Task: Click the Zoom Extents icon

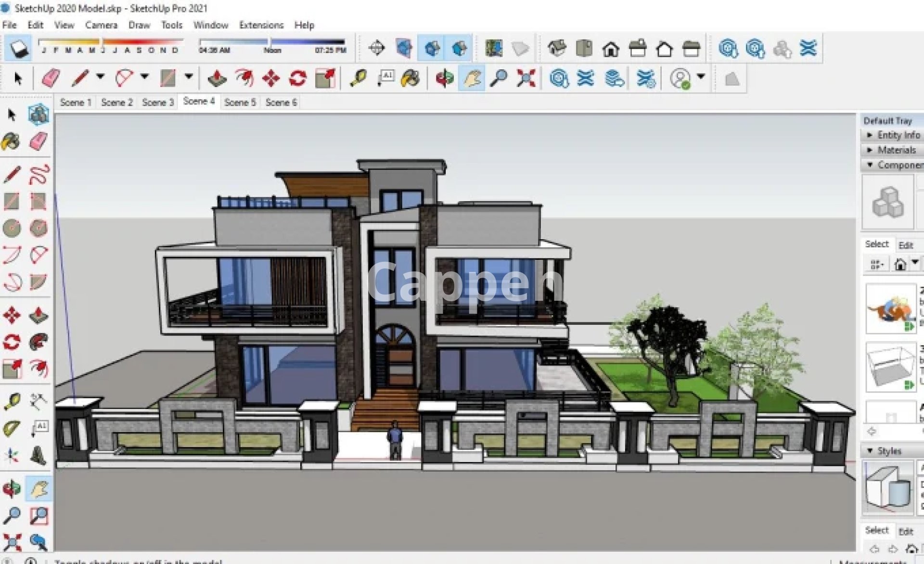Action: click(526, 78)
